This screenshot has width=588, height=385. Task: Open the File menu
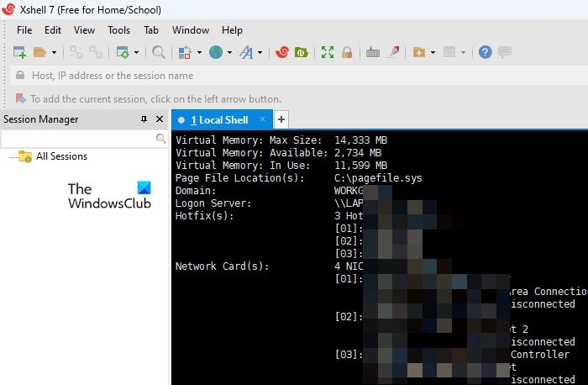(24, 30)
